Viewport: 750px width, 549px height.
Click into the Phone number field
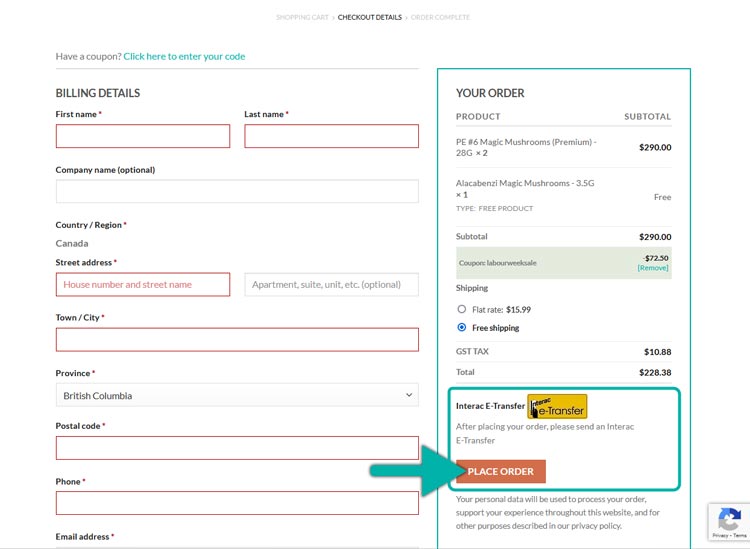tap(237, 503)
